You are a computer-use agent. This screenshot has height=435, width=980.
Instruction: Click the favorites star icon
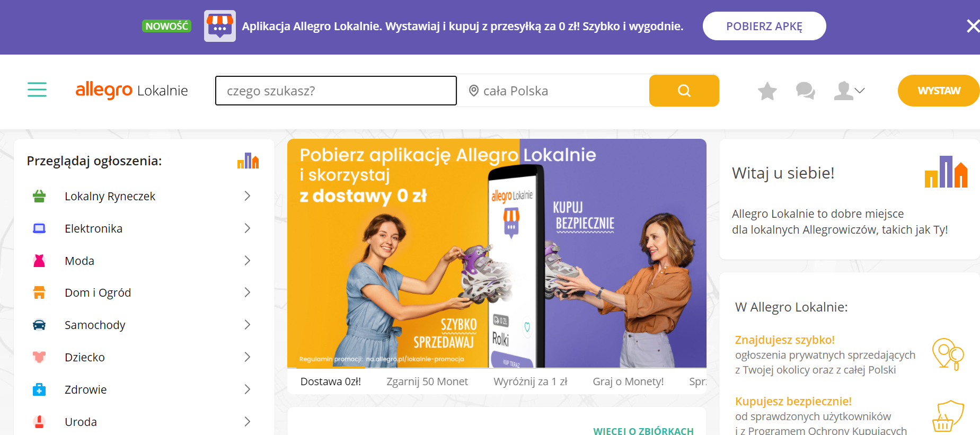tap(767, 91)
